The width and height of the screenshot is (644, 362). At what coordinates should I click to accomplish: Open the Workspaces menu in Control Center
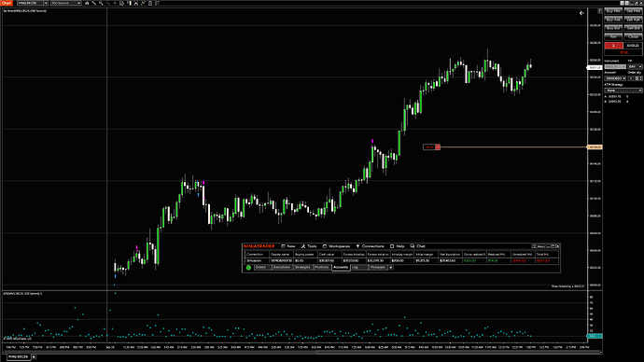coord(336,246)
